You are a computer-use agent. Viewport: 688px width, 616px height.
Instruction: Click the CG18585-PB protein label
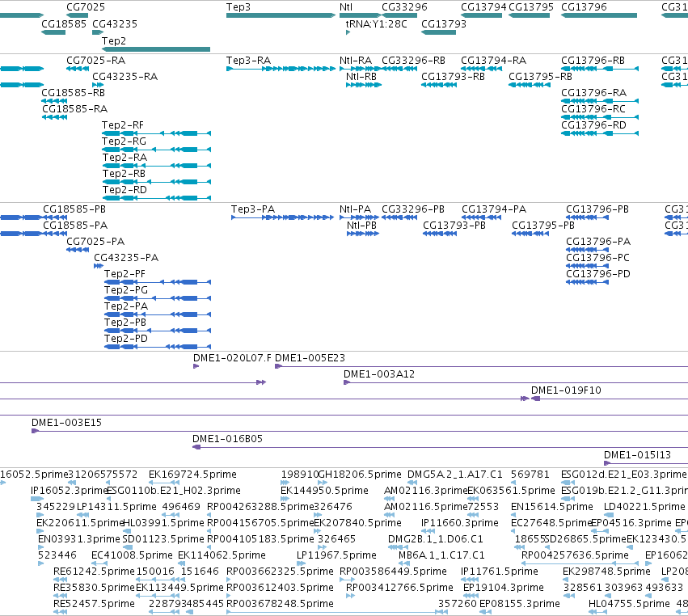point(74,209)
